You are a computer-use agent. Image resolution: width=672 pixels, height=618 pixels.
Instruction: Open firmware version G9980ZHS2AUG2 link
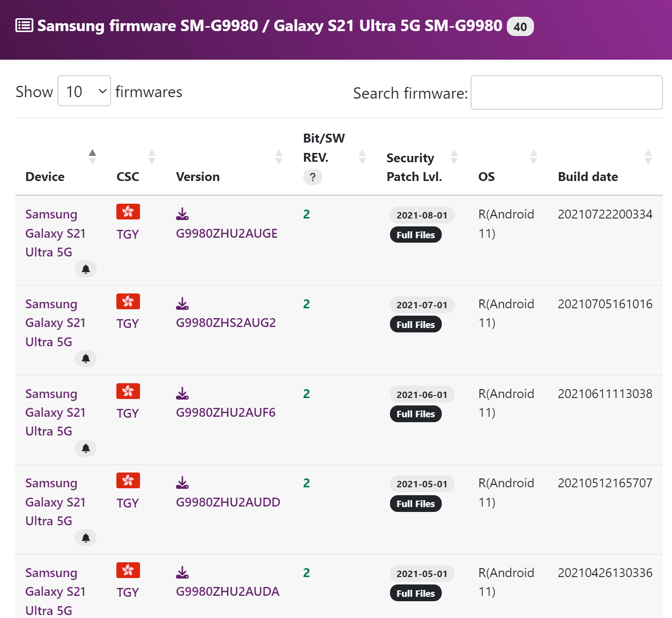pyautogui.click(x=226, y=323)
